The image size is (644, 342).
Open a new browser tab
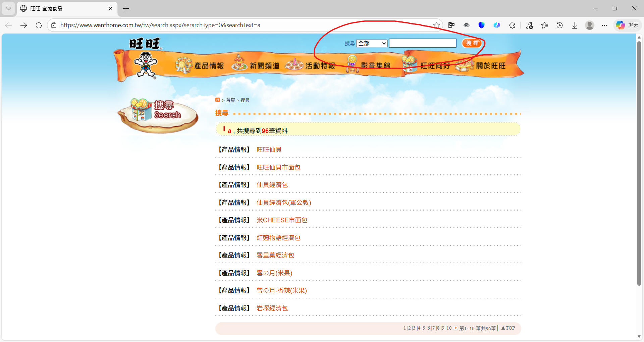[126, 9]
